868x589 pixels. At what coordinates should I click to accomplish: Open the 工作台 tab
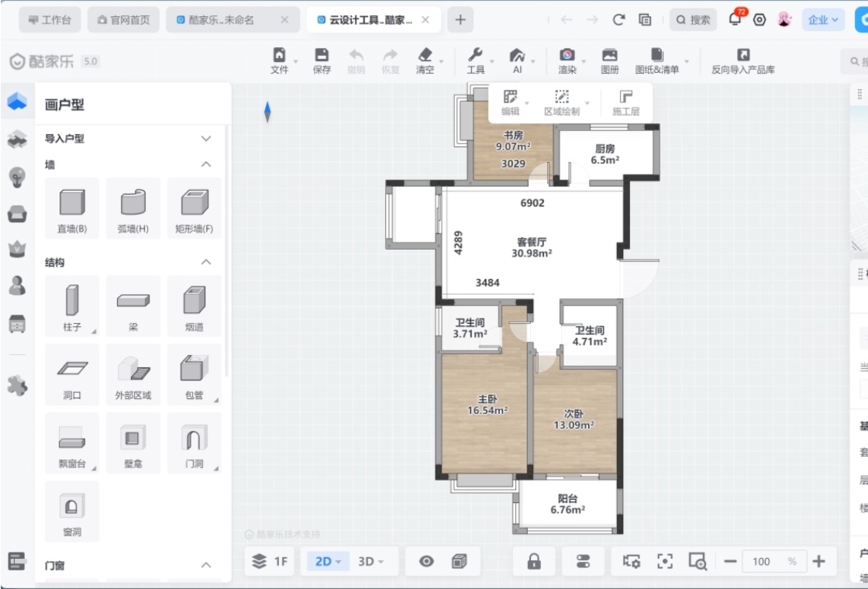click(x=50, y=20)
